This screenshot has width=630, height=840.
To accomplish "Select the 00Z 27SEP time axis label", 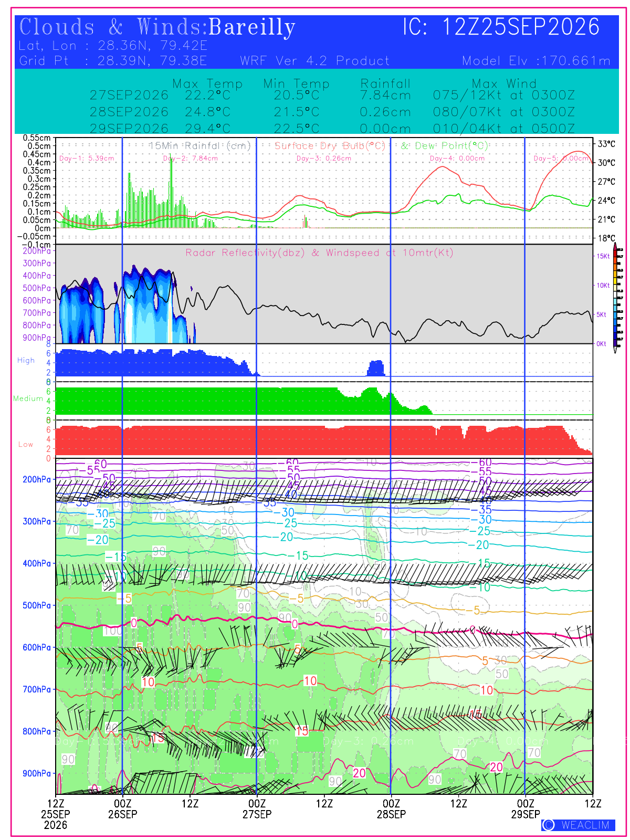I will pyautogui.click(x=257, y=809).
